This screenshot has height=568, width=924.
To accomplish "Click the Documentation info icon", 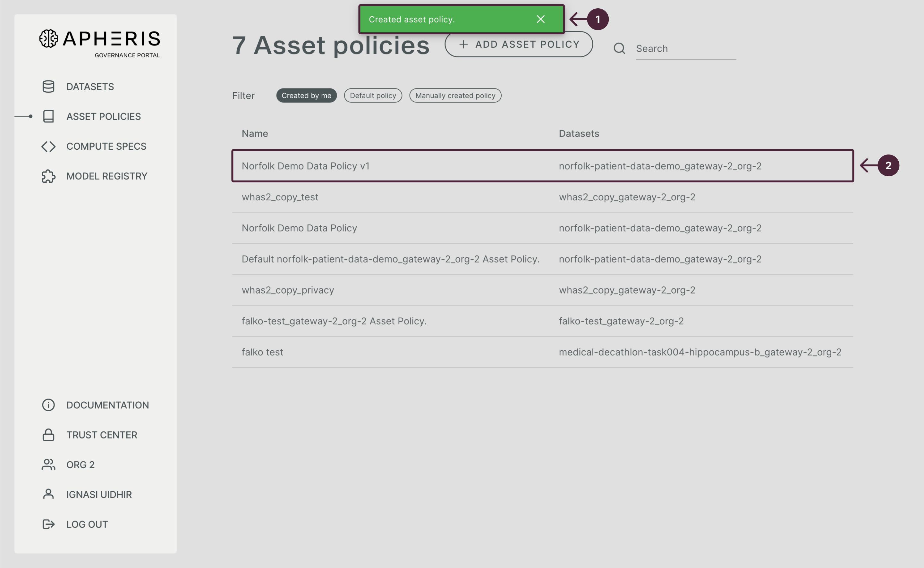I will (48, 405).
